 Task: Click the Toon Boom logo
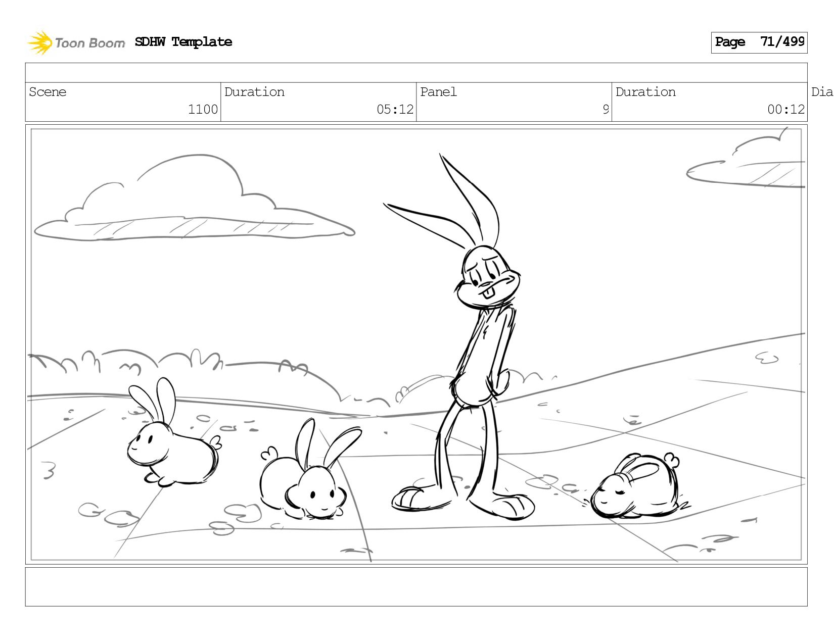(x=76, y=42)
